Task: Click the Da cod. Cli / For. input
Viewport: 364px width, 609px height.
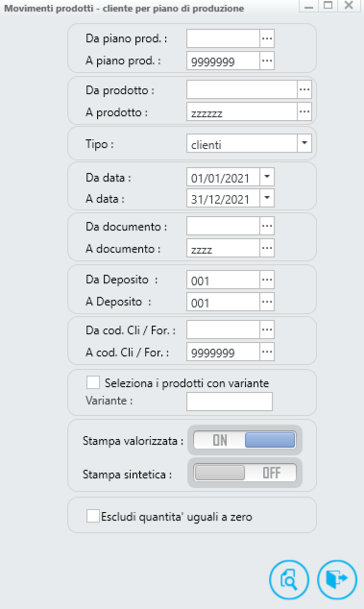Action: [223, 329]
